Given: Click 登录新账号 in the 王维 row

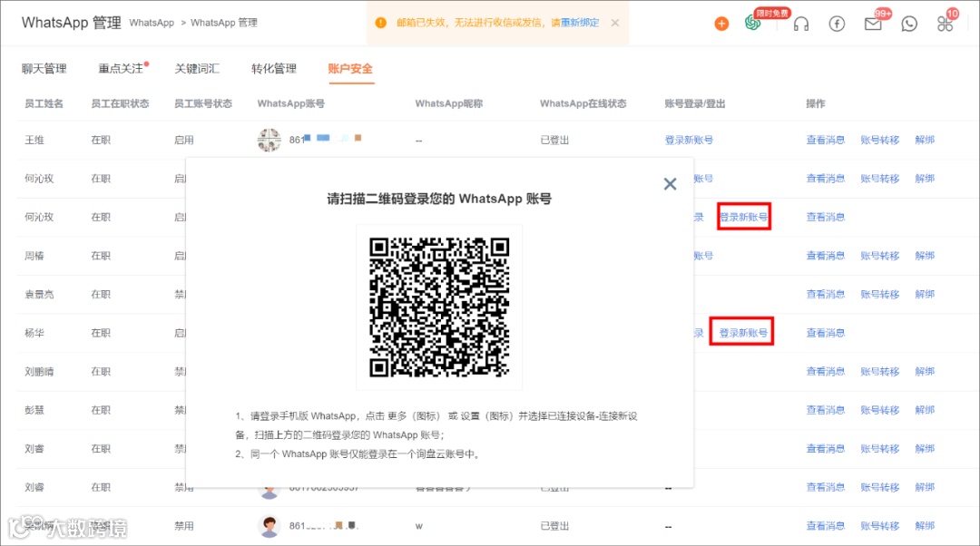Looking at the screenshot, I should point(689,140).
